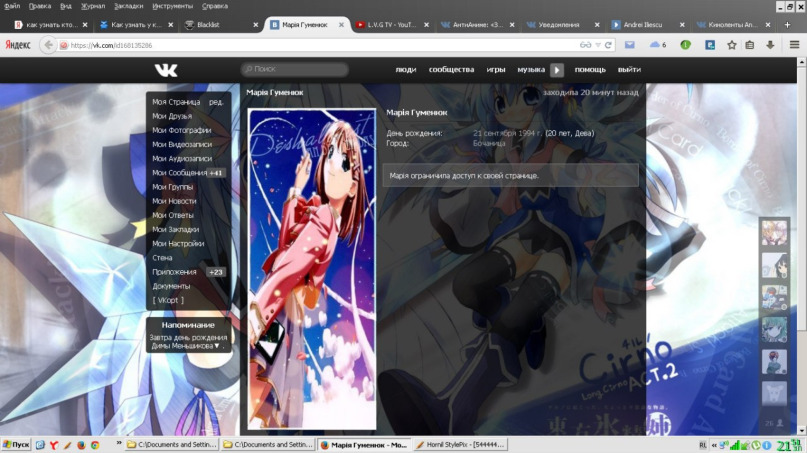Close the Марія Гуменюк tab
Image resolution: width=807 pixels, height=453 pixels.
coord(341,25)
